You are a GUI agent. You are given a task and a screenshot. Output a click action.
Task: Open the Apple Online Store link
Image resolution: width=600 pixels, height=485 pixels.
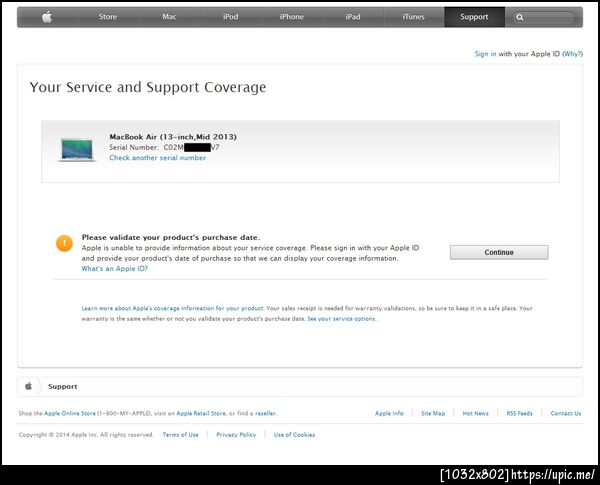70,413
